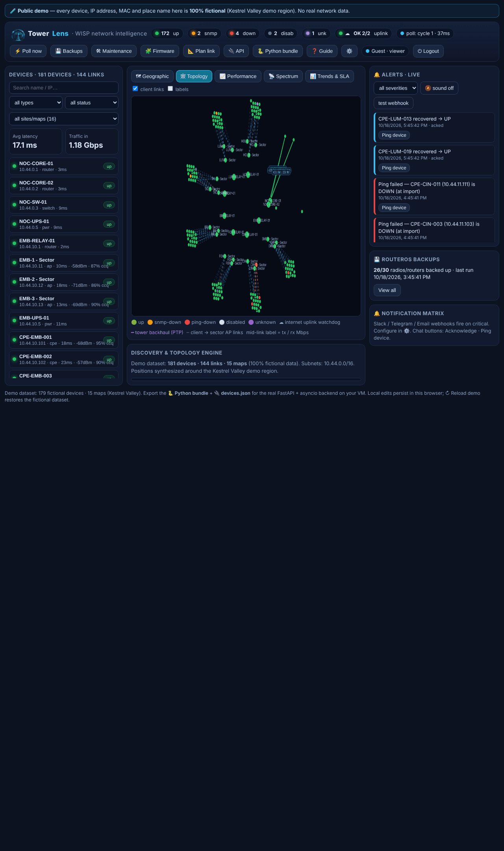Viewport: 504px width, 851px height.
Task: Open the all severities dropdown
Action: (x=396, y=88)
